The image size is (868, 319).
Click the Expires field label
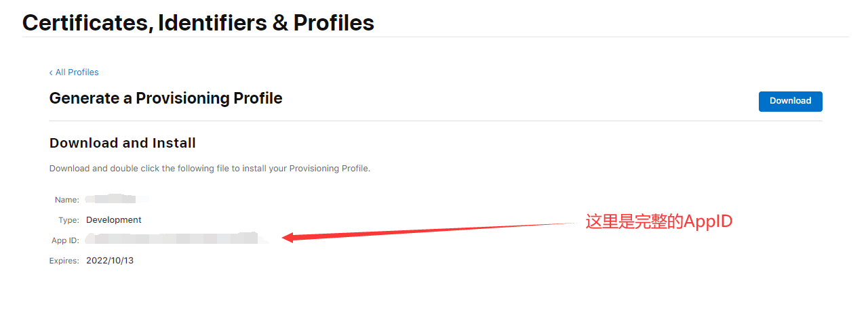(x=64, y=261)
